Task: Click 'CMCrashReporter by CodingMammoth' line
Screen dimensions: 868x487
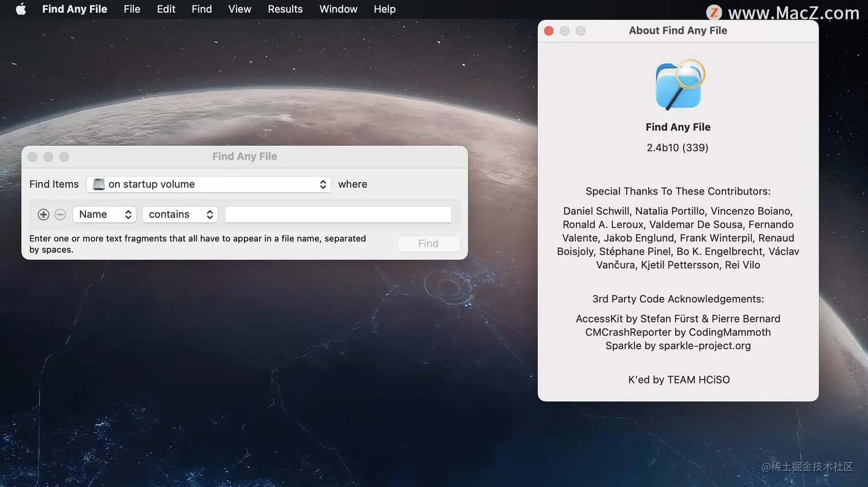Action: click(678, 332)
